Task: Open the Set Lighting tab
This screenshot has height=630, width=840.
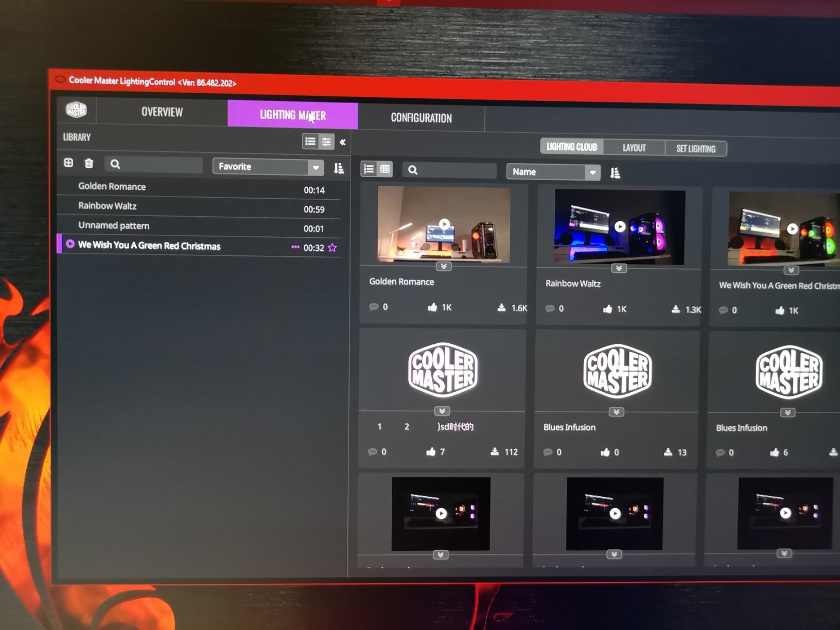Action: click(695, 149)
